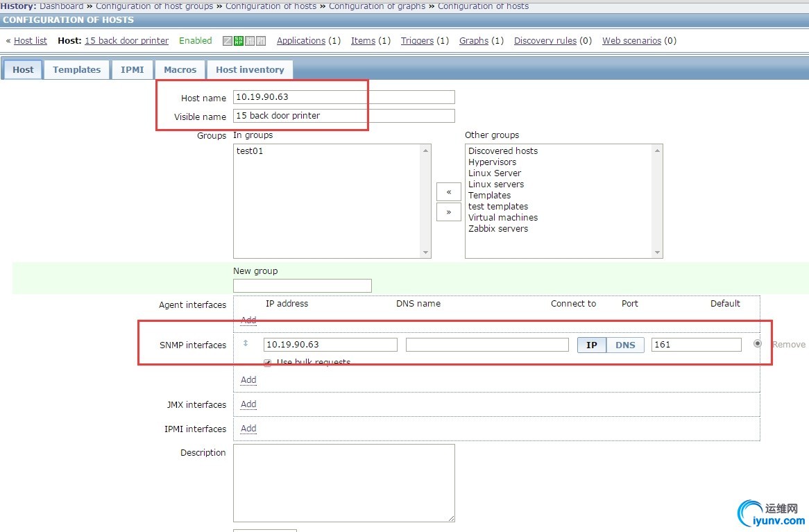The width and height of the screenshot is (809, 532).
Task: Open Dashboard from the History breadcrumb
Action: pos(61,6)
